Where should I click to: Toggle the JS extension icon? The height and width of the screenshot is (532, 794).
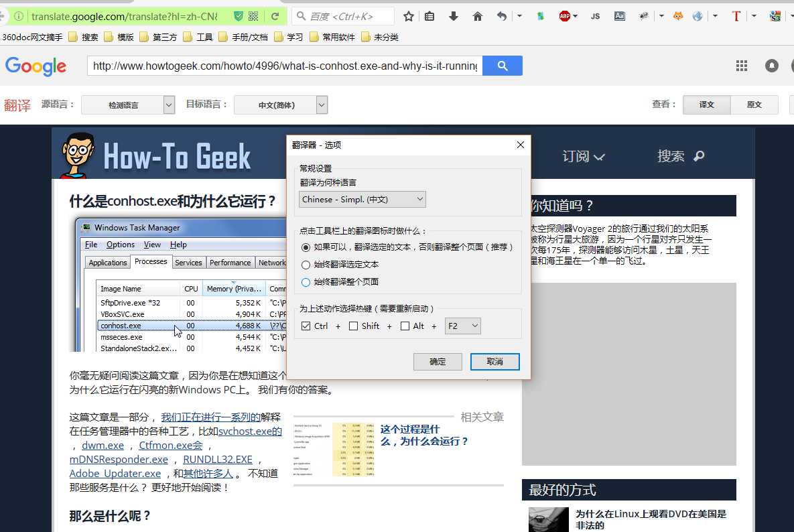pos(596,16)
